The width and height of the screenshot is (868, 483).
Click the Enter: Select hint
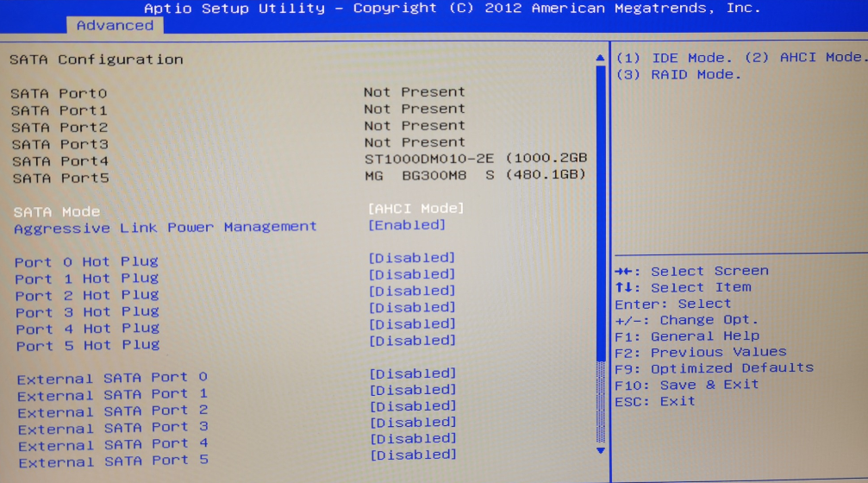pyautogui.click(x=673, y=304)
